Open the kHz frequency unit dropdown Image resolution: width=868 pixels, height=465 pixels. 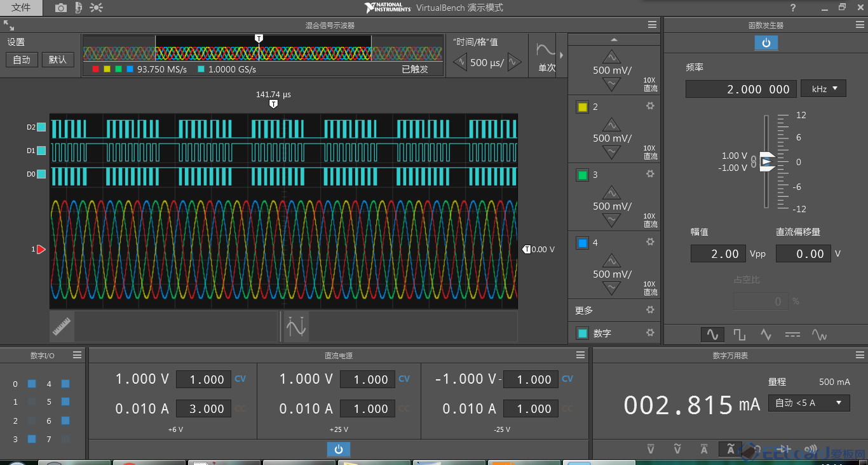(x=824, y=89)
